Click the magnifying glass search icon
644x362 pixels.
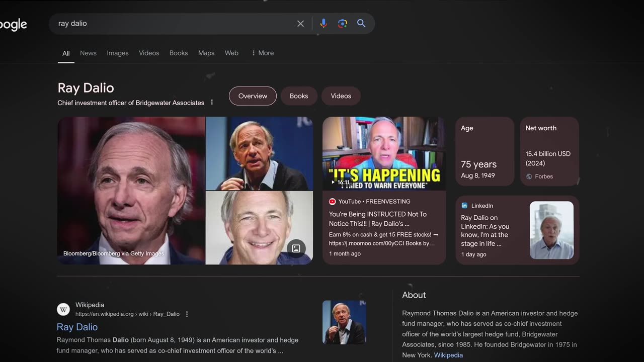click(x=361, y=23)
